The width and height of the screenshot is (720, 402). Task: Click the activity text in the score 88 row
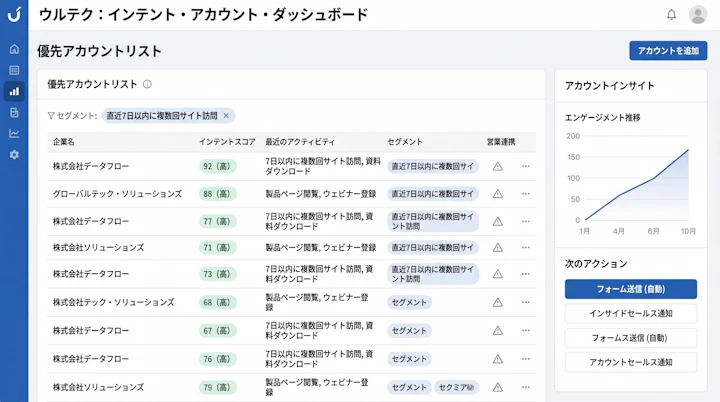(321, 194)
